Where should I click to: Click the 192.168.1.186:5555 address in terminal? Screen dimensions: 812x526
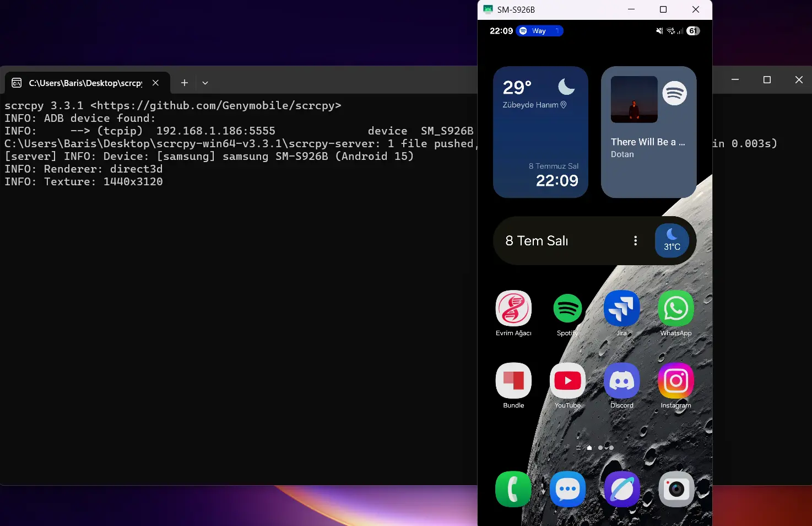point(216,131)
